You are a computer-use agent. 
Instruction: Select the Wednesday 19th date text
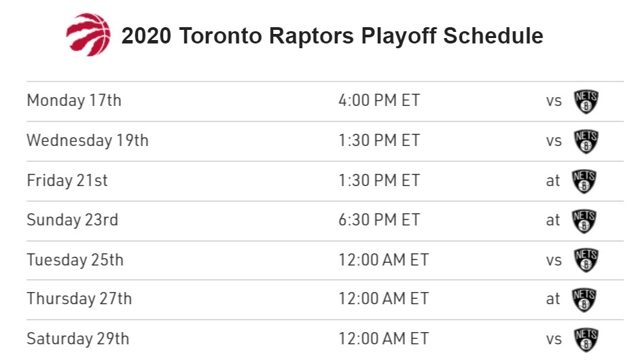(88, 141)
